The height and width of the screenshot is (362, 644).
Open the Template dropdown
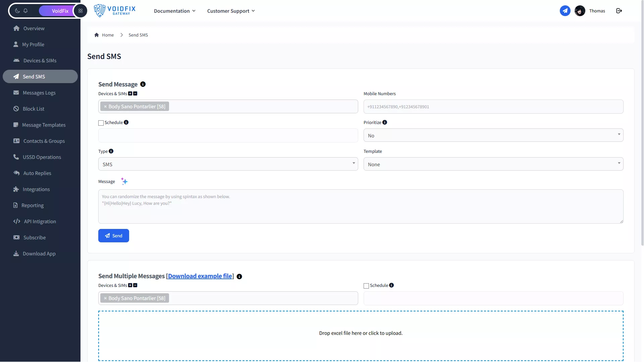(x=493, y=164)
